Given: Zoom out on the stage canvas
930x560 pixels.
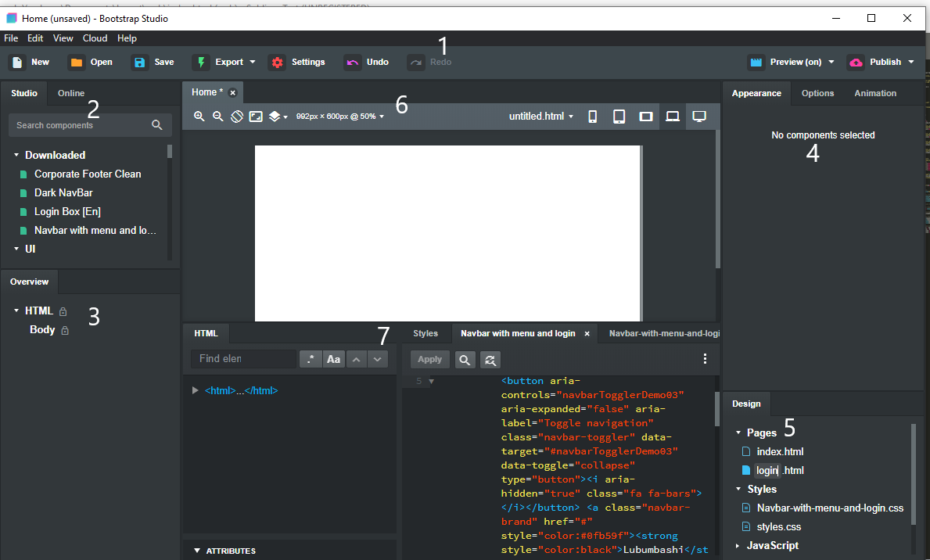Looking at the screenshot, I should [x=218, y=117].
